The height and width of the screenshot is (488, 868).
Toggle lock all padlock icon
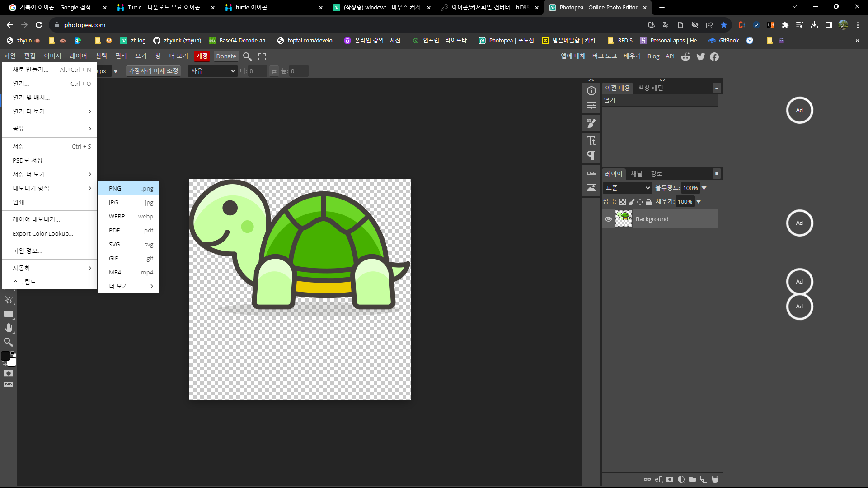(x=648, y=202)
